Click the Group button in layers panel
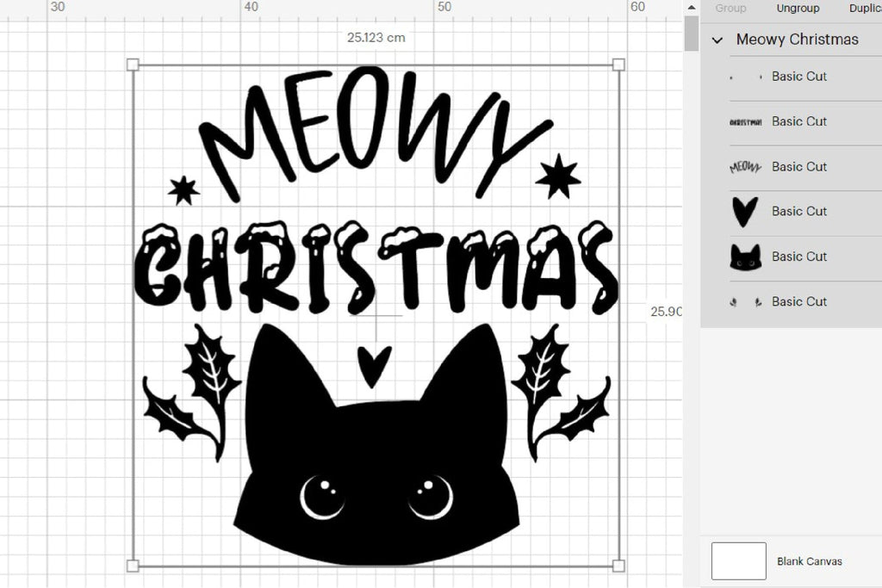 pos(730,8)
